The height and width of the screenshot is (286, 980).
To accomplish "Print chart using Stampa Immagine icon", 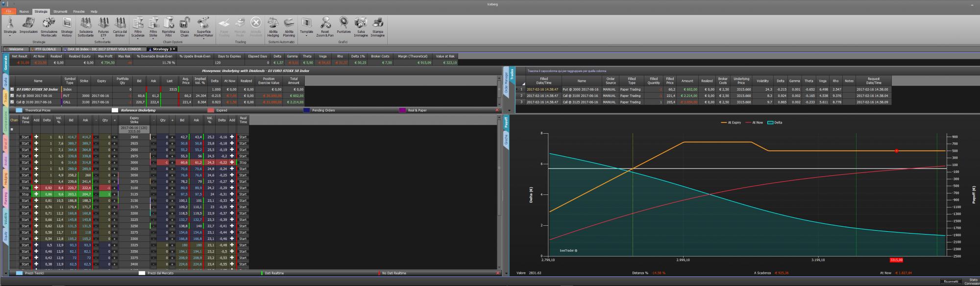I will pos(377,23).
